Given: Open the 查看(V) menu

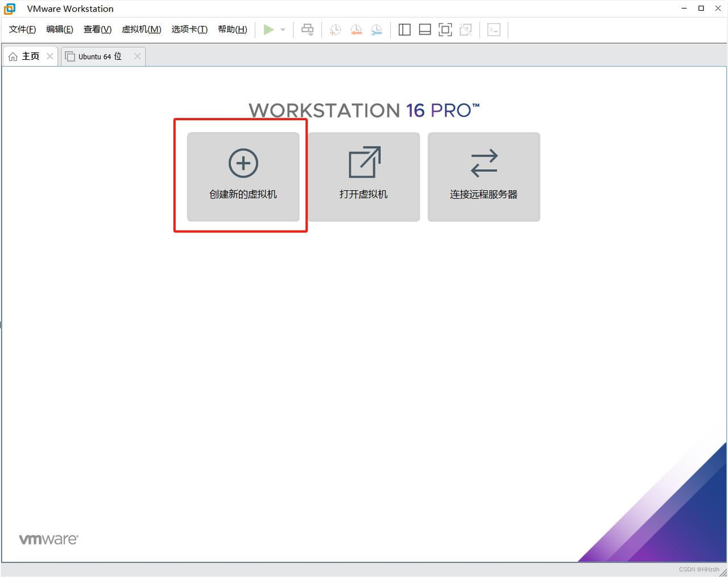Looking at the screenshot, I should coord(97,30).
